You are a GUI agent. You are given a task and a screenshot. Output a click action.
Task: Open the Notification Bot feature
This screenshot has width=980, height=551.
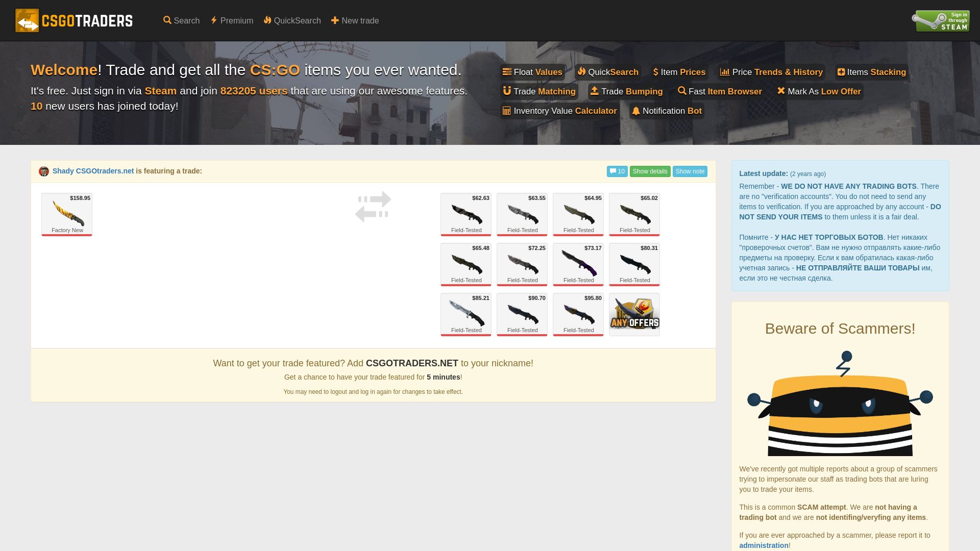click(667, 111)
